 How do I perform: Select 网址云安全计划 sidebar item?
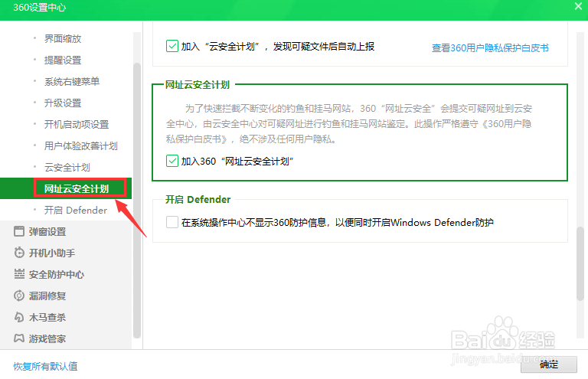pyautogui.click(x=66, y=188)
